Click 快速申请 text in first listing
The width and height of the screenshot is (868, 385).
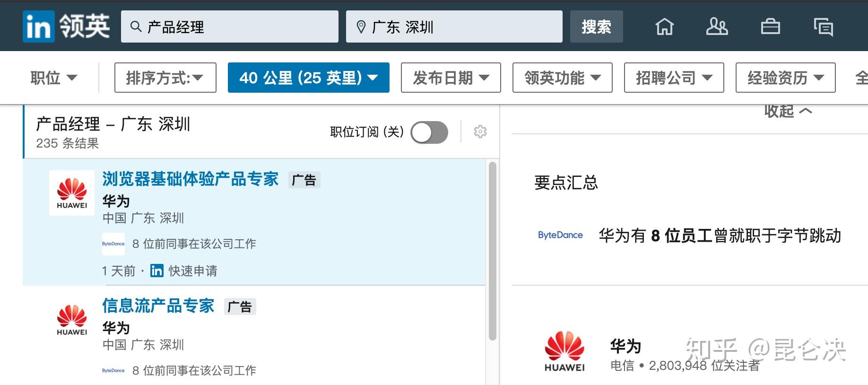click(x=193, y=271)
